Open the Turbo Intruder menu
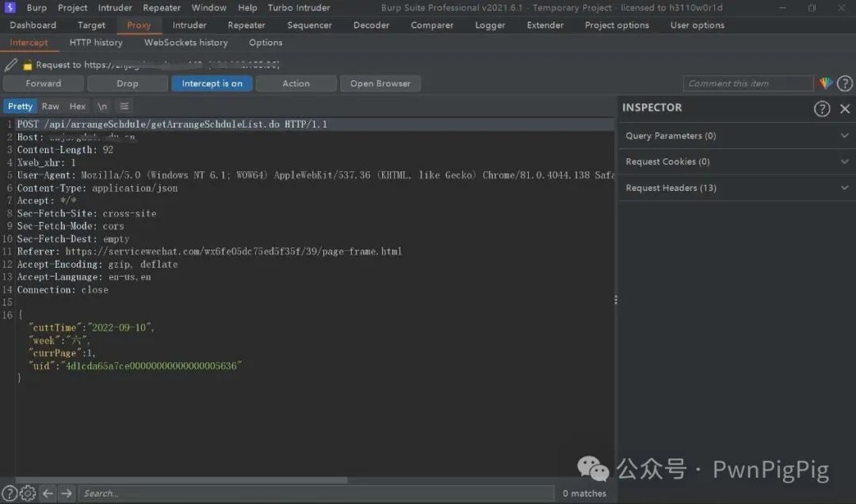 pos(299,8)
